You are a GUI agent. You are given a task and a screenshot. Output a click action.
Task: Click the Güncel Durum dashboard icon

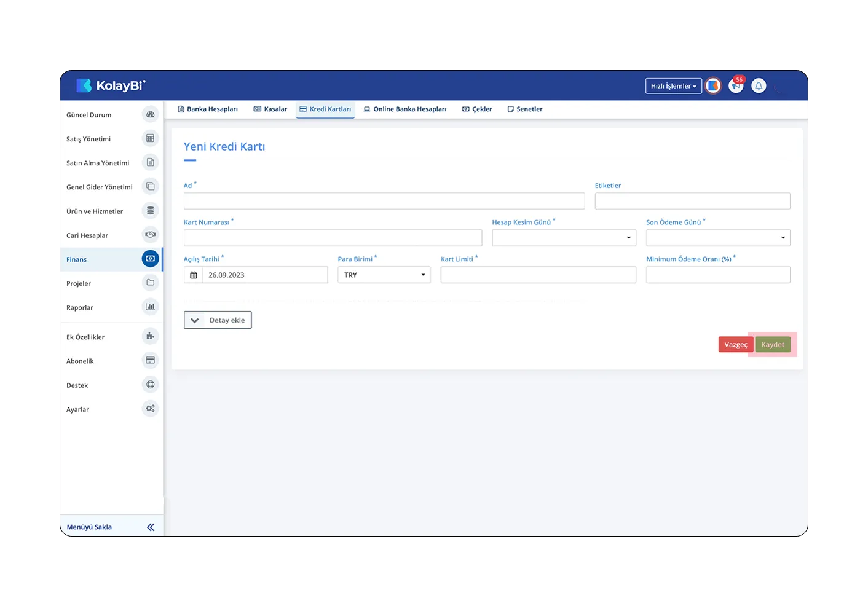[x=150, y=114]
